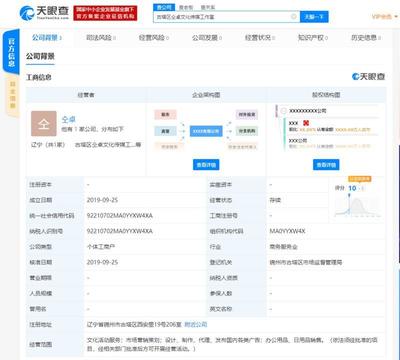Click the operator avatar tile with 仝
Image resolution: width=400 pixels, height=360 pixels.
coord(44,123)
